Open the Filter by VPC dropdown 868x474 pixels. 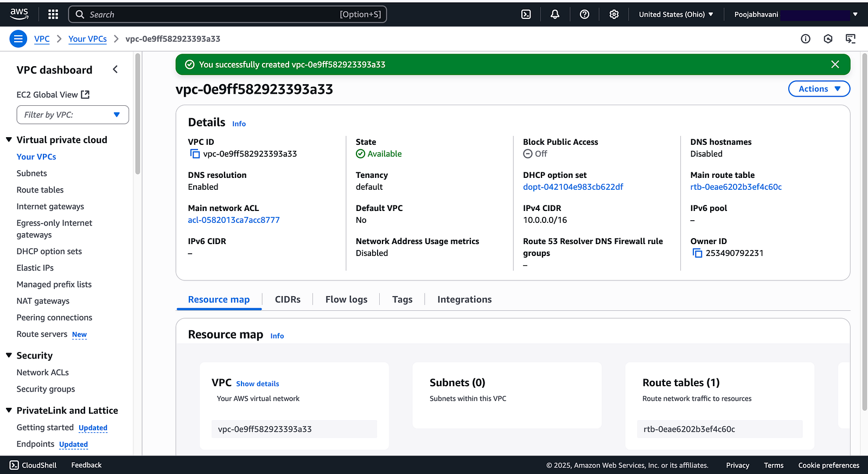coord(73,115)
